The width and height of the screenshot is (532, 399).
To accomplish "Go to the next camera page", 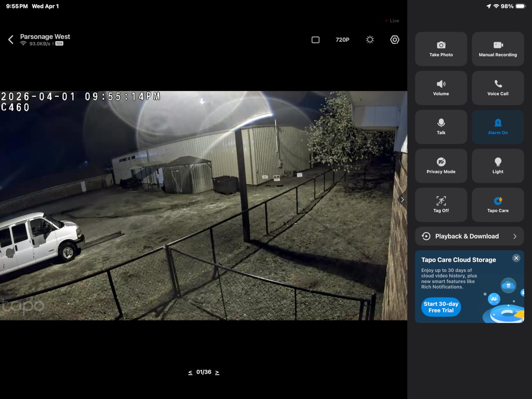I will pos(217,372).
